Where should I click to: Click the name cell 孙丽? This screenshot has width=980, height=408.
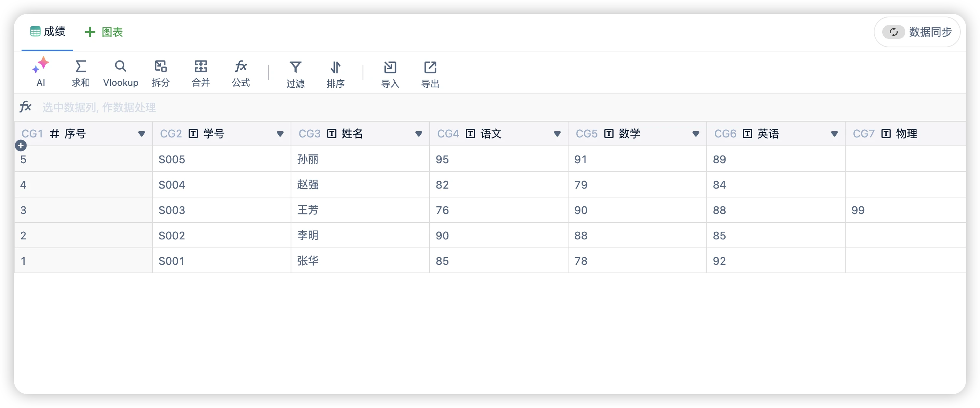(x=360, y=159)
